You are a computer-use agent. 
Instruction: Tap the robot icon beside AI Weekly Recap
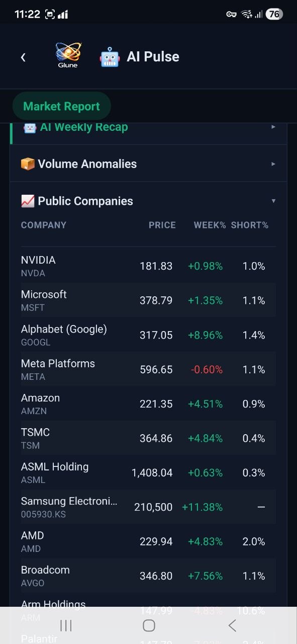coord(30,127)
